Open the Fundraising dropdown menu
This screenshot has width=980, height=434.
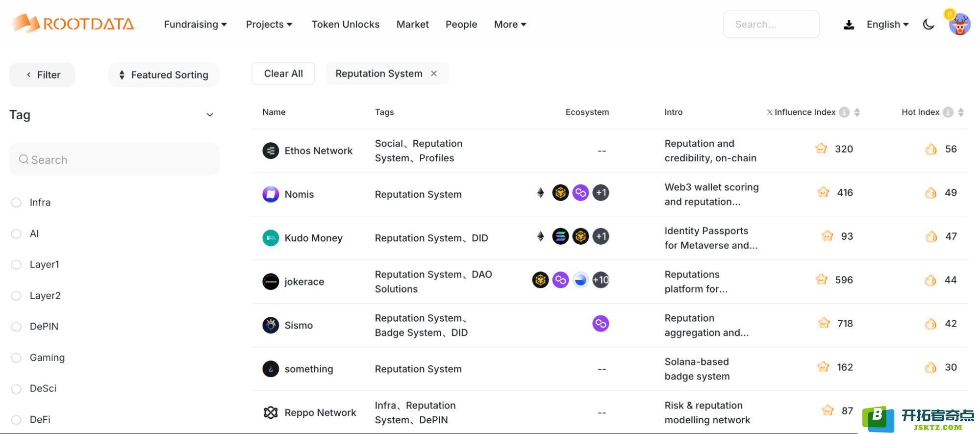195,25
